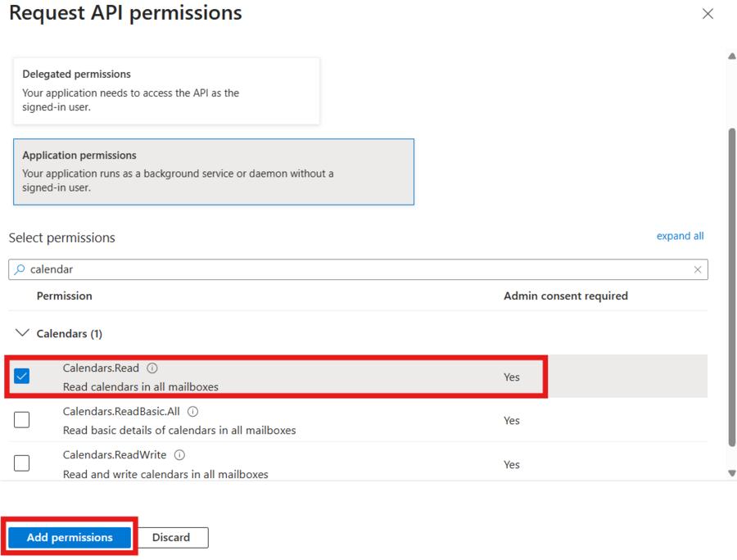This screenshot has width=737, height=560.
Task: Check the Calendars.ReadWrite permission checkbox
Action: pos(21,463)
